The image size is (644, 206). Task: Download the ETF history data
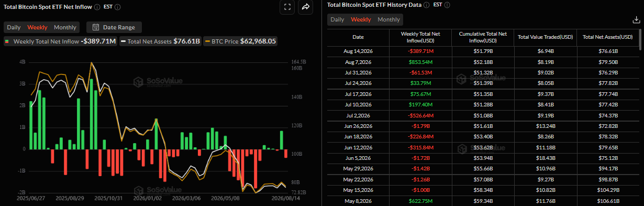tap(636, 20)
